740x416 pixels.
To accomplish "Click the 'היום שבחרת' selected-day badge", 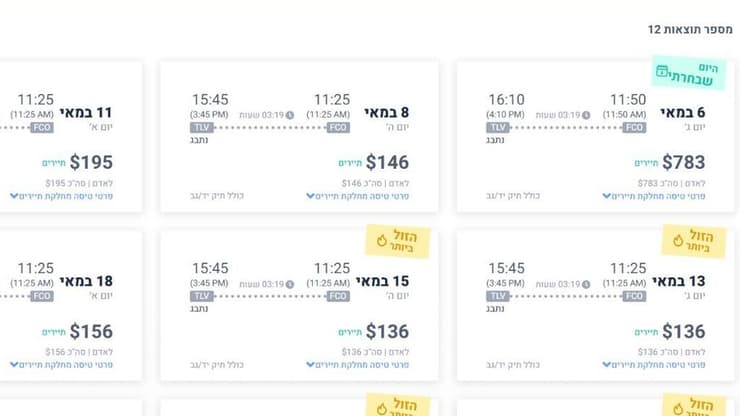I will [690, 72].
